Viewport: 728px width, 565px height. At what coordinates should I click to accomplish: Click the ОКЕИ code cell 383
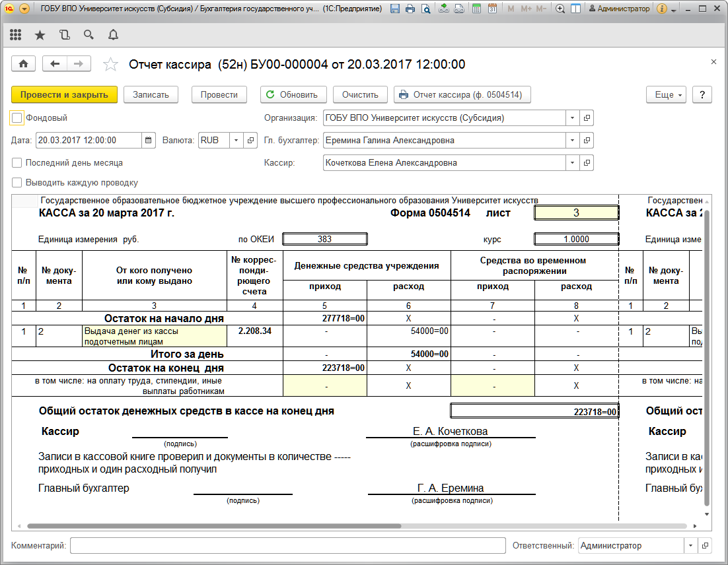click(x=324, y=239)
